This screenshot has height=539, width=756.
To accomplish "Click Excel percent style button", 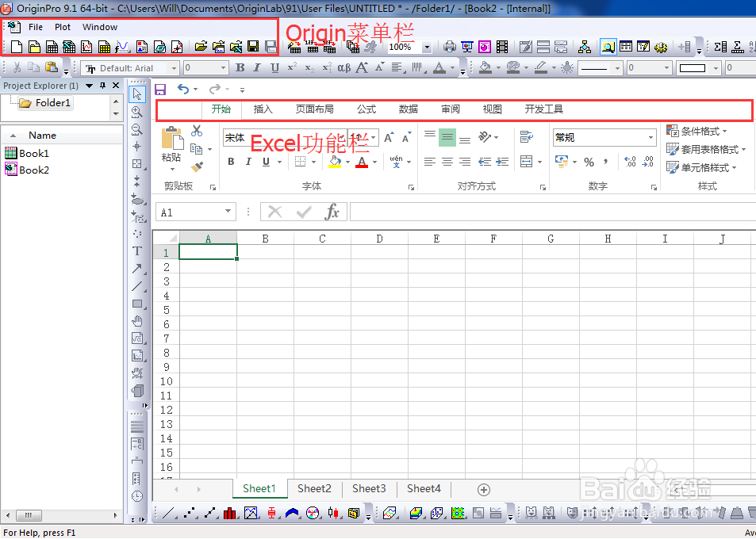I will pos(589,162).
